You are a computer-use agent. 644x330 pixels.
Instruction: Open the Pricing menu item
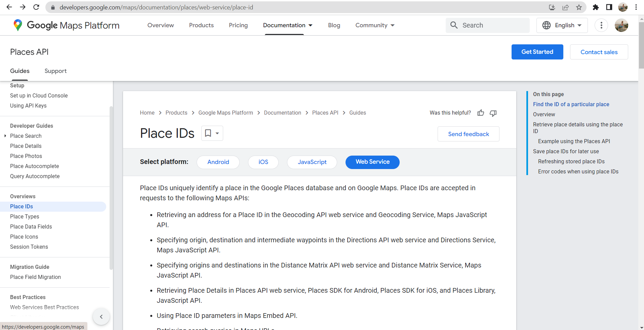click(x=238, y=25)
